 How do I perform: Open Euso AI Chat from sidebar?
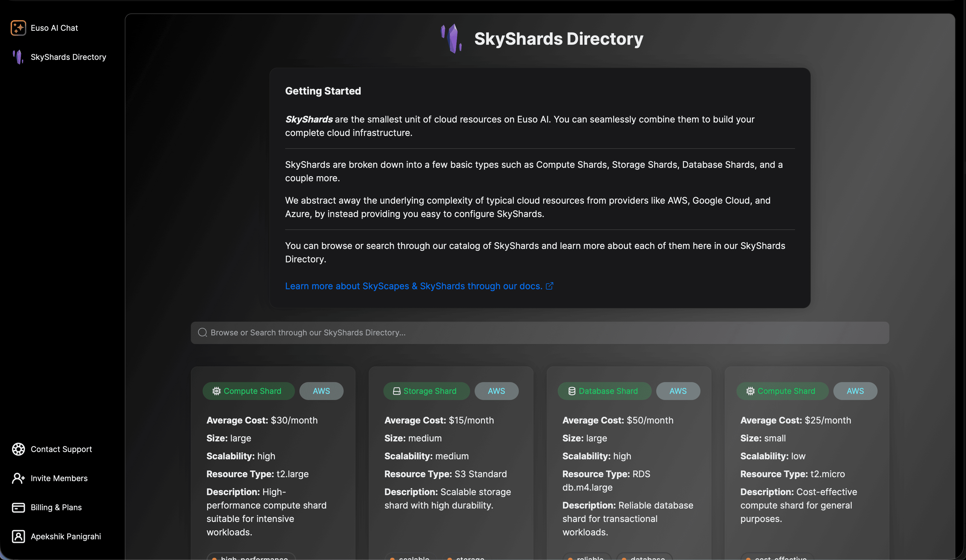click(54, 28)
